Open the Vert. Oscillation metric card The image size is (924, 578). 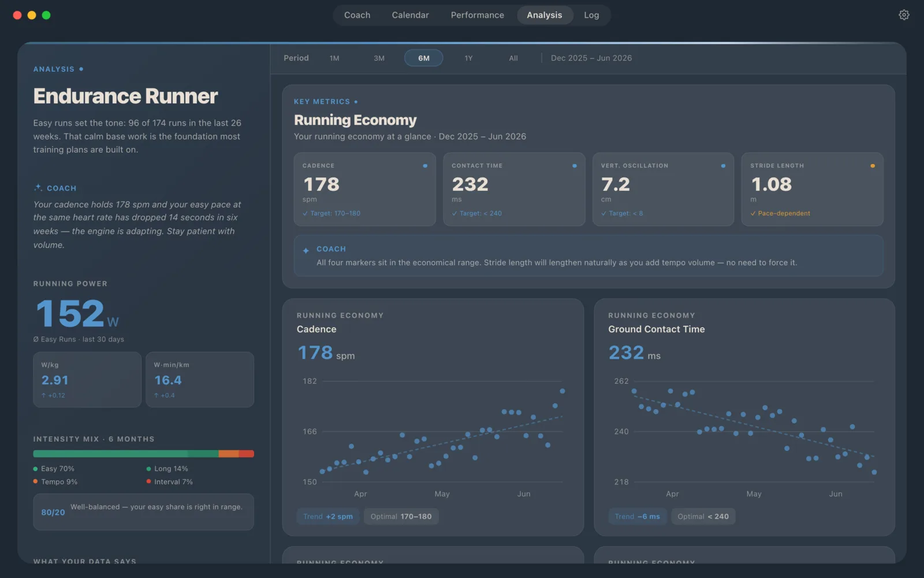pyautogui.click(x=663, y=189)
